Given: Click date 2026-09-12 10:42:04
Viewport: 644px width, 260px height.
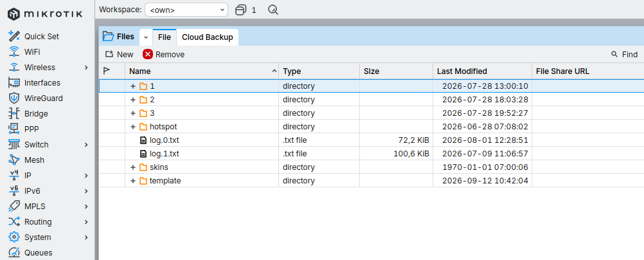Looking at the screenshot, I should coord(485,181).
